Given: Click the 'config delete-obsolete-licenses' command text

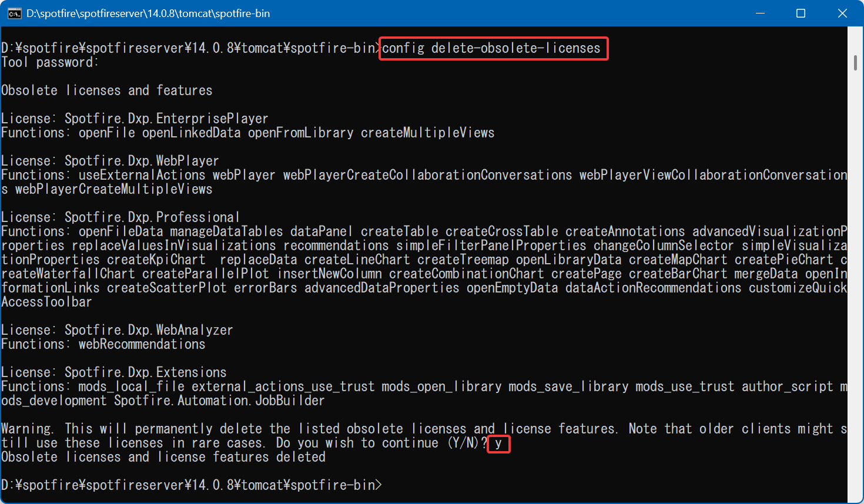Looking at the screenshot, I should coord(491,48).
